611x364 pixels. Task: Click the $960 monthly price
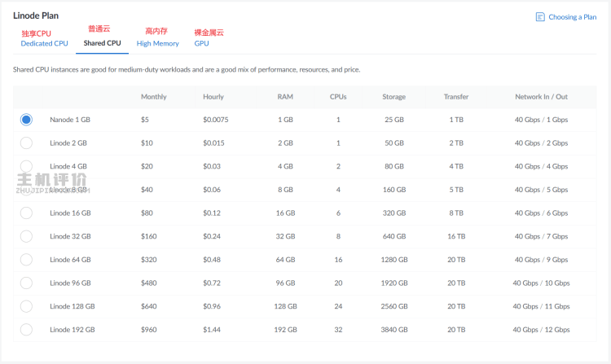148,330
